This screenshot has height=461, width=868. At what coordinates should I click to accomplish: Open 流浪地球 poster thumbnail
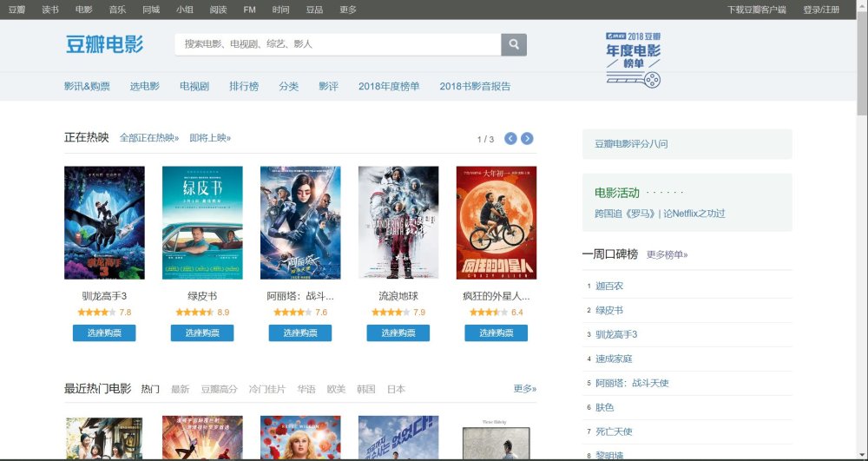pos(398,222)
